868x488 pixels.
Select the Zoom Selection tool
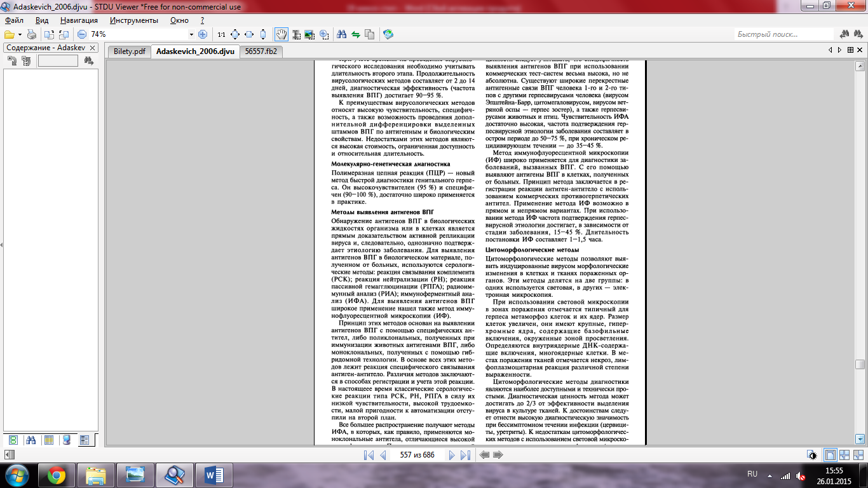coord(324,34)
